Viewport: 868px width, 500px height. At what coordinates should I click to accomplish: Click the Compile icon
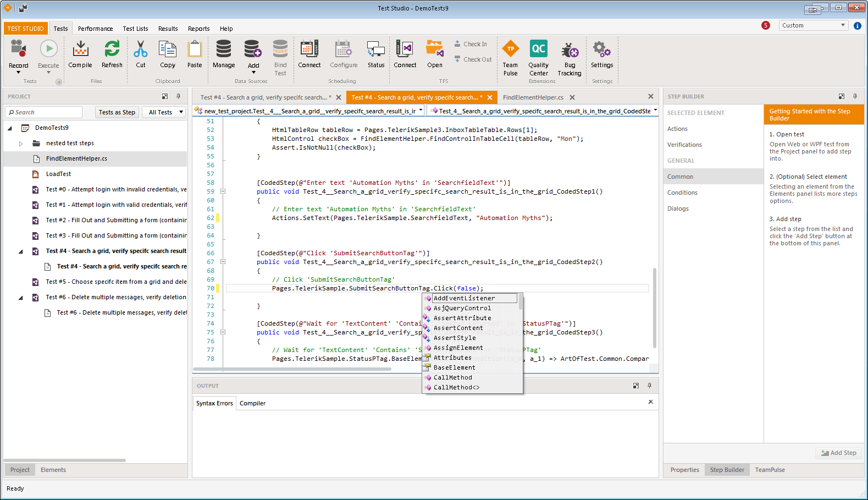[80, 49]
